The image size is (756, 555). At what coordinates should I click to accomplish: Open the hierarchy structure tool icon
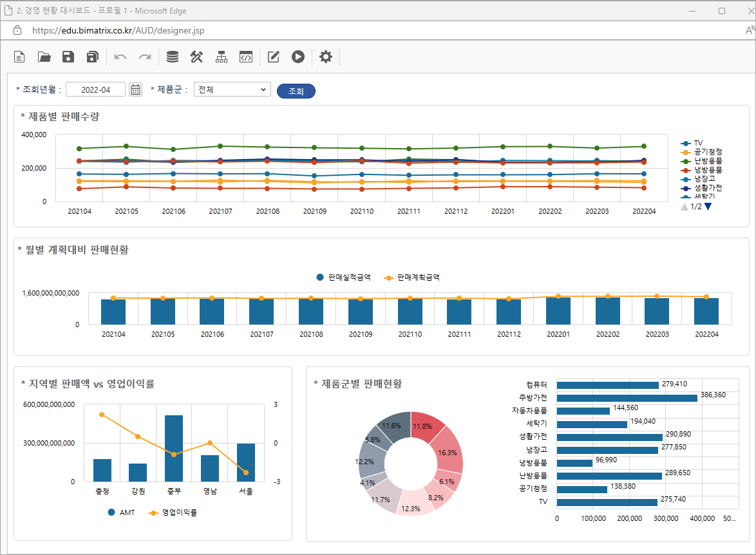(x=222, y=57)
